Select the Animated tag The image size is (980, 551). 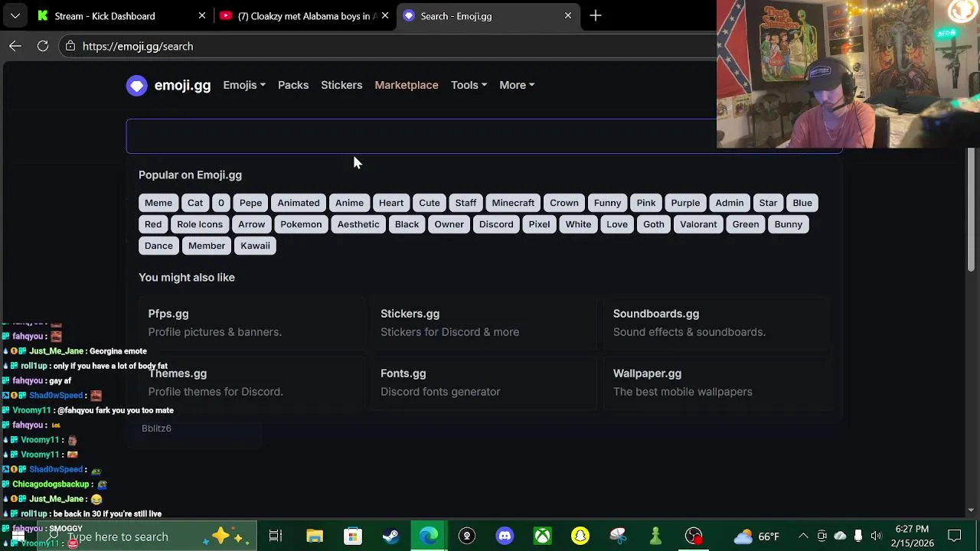299,203
